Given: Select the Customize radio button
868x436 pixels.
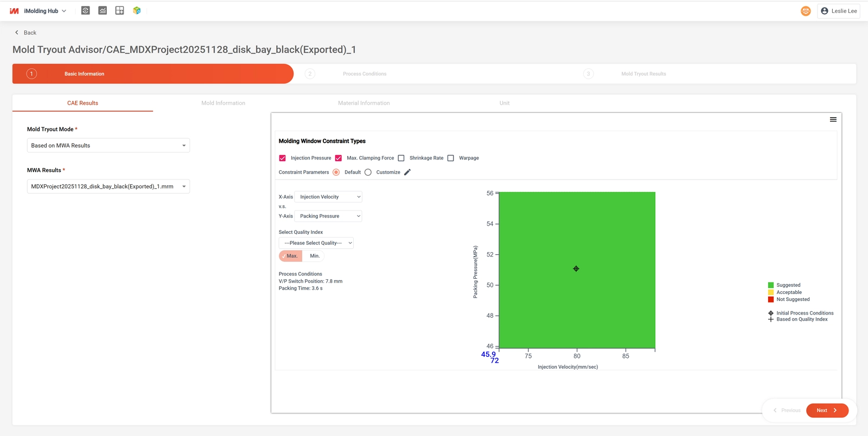Looking at the screenshot, I should pyautogui.click(x=368, y=172).
